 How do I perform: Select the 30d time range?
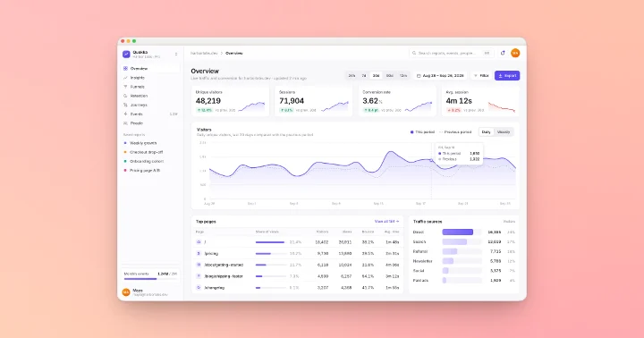click(x=376, y=76)
